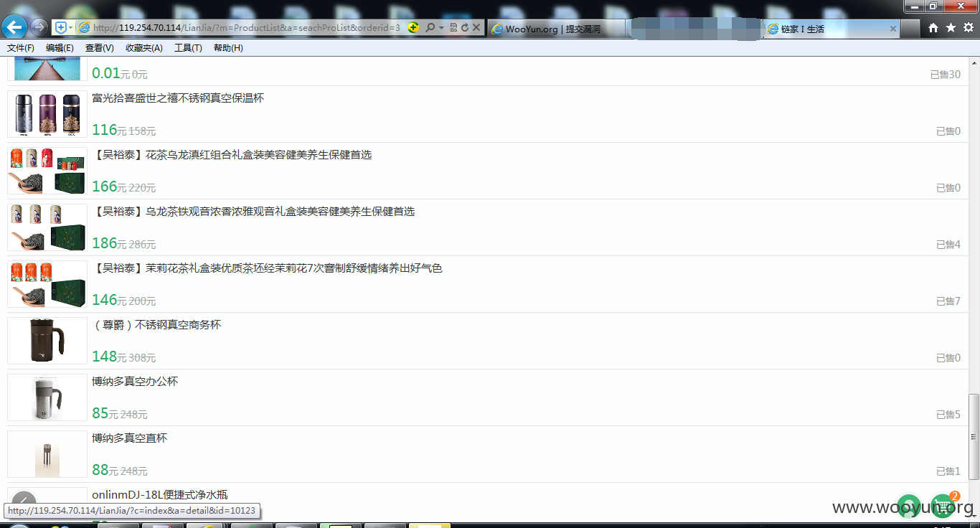
Task: Open 富光拾喜盛世之禧不锈钢真空保温杯 product link
Action: tap(178, 98)
